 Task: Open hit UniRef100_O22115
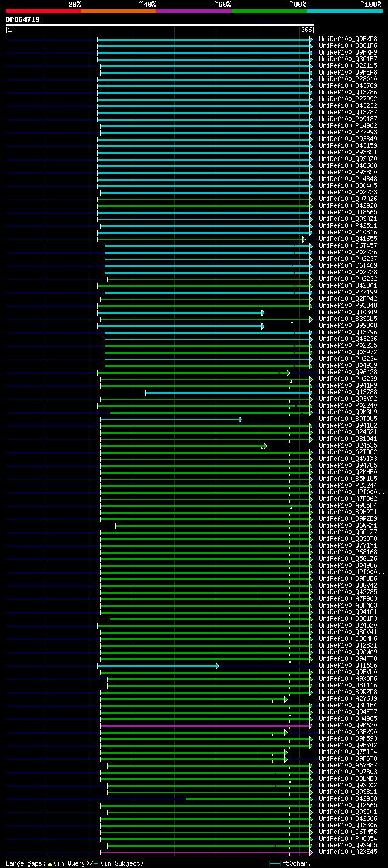348,66
